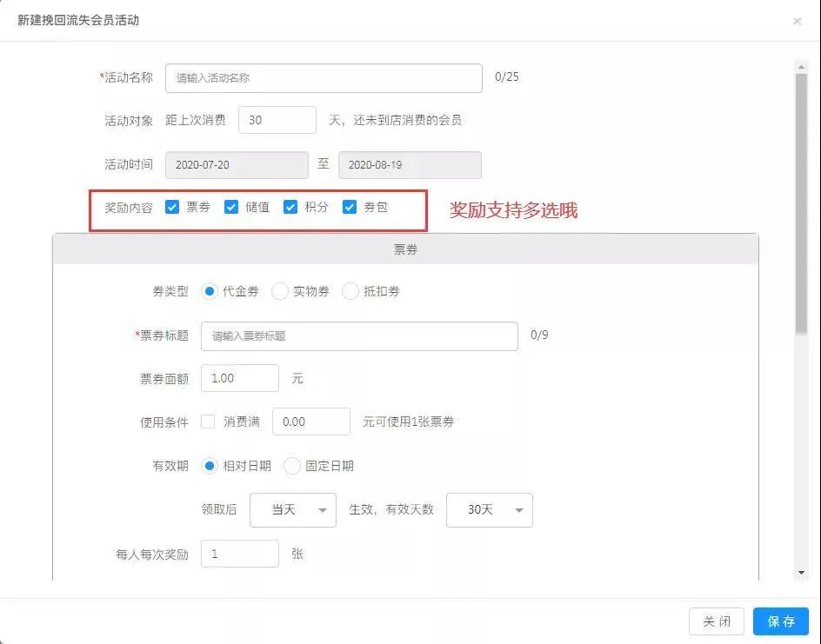Toggle the 积分 reward checkbox

pos(290,207)
